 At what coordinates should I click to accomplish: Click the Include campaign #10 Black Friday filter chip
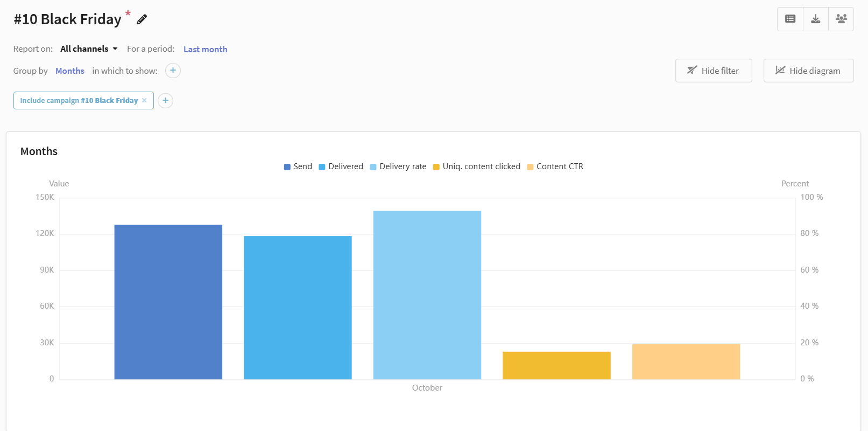pyautogui.click(x=79, y=101)
